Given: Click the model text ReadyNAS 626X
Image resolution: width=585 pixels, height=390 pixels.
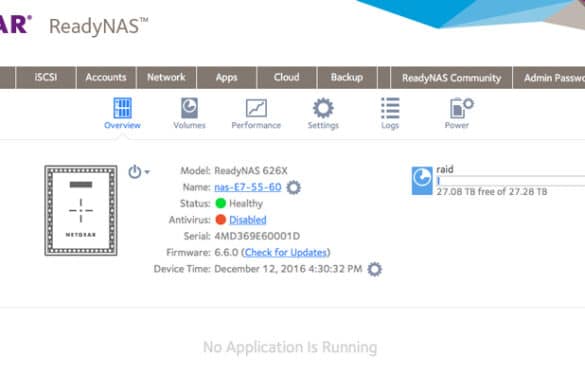Looking at the screenshot, I should point(251,171).
